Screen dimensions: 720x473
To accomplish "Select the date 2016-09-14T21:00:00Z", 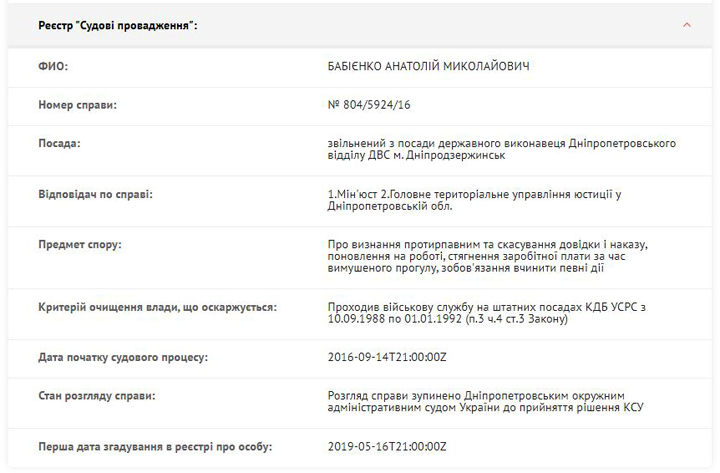I will [x=388, y=357].
